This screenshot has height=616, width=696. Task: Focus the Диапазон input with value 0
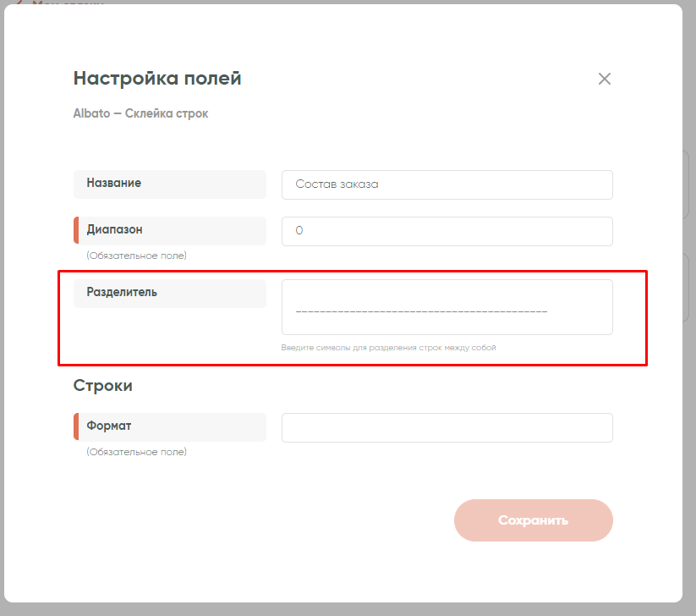[x=447, y=231]
